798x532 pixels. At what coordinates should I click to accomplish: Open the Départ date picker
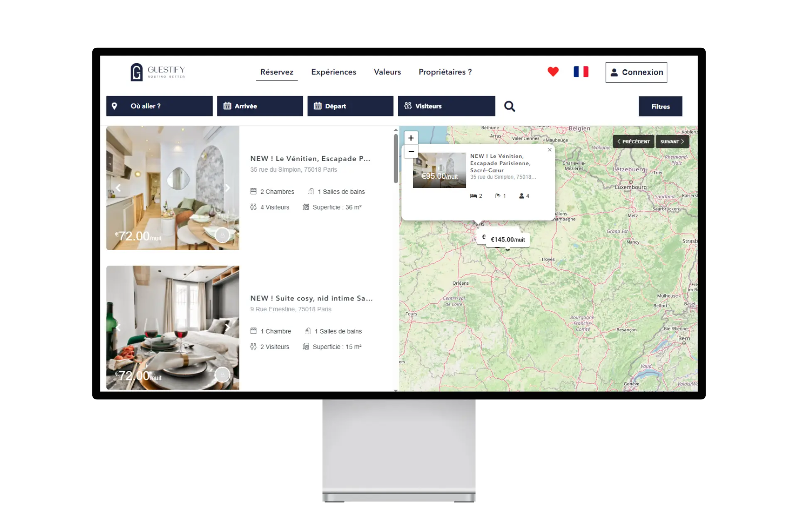click(350, 106)
